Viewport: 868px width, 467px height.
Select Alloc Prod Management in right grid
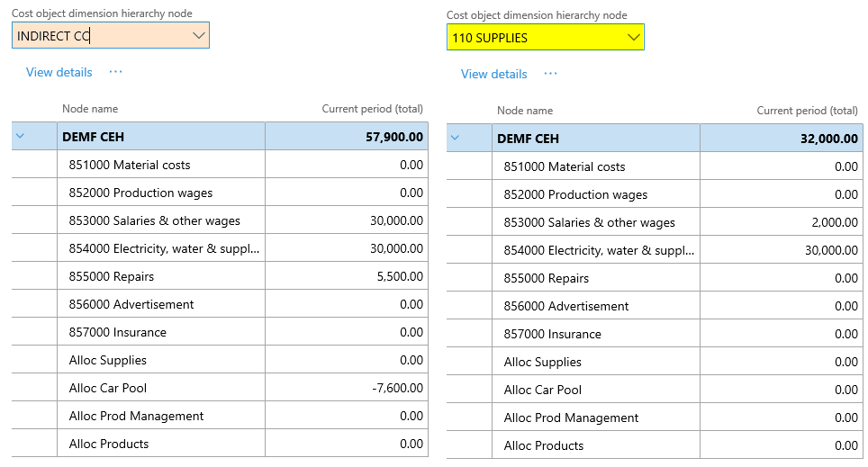pos(571,418)
